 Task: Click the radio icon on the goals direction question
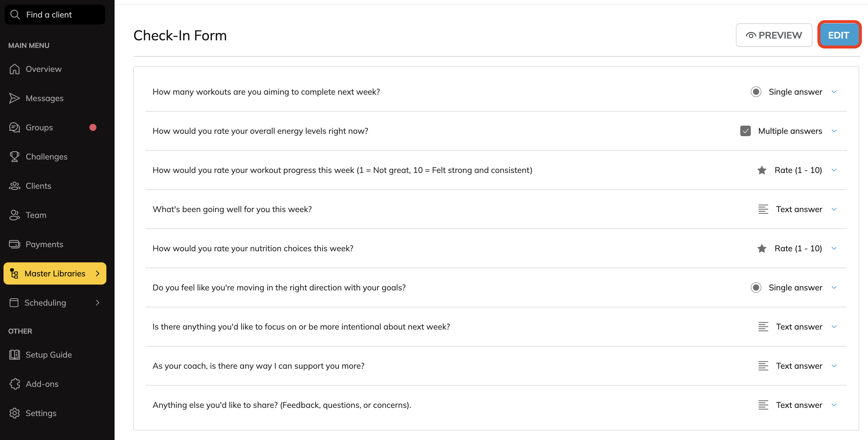pos(756,288)
